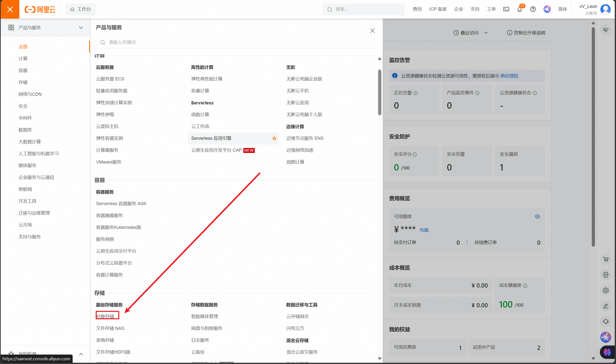Click the health heart icon at top right
Image resolution: width=616 pixels, height=364 pixels.
(x=606, y=30)
